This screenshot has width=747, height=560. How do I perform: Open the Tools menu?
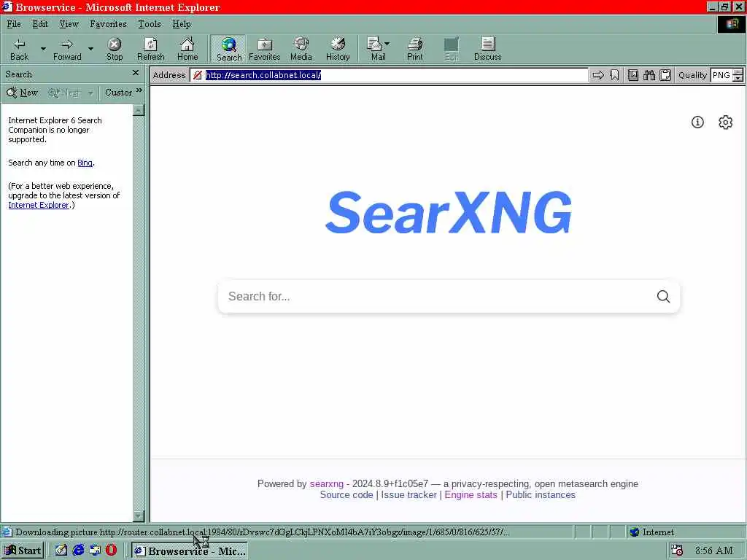click(149, 24)
